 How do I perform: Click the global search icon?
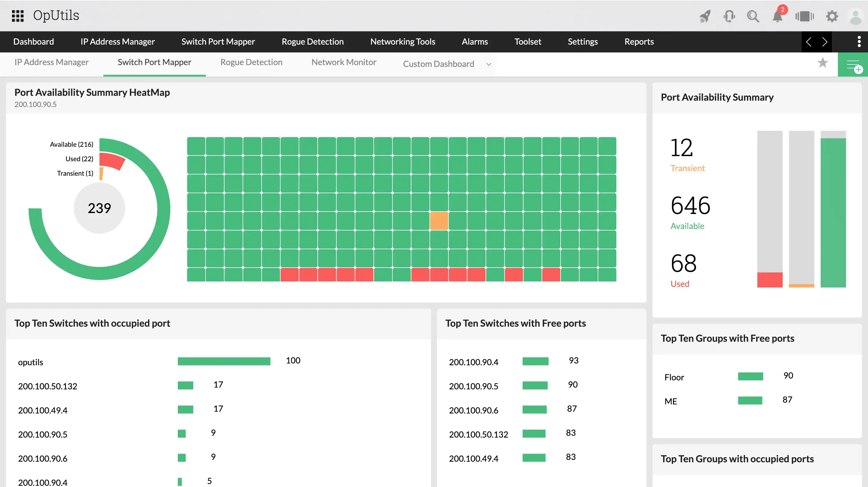[753, 16]
